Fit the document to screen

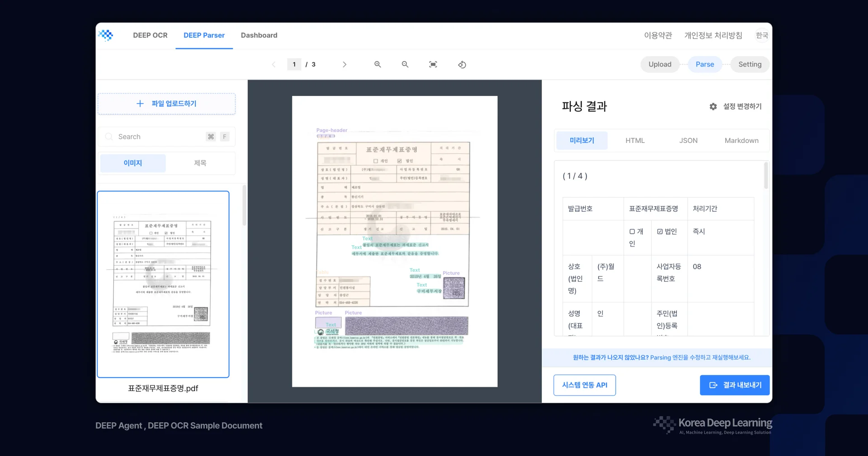(433, 64)
